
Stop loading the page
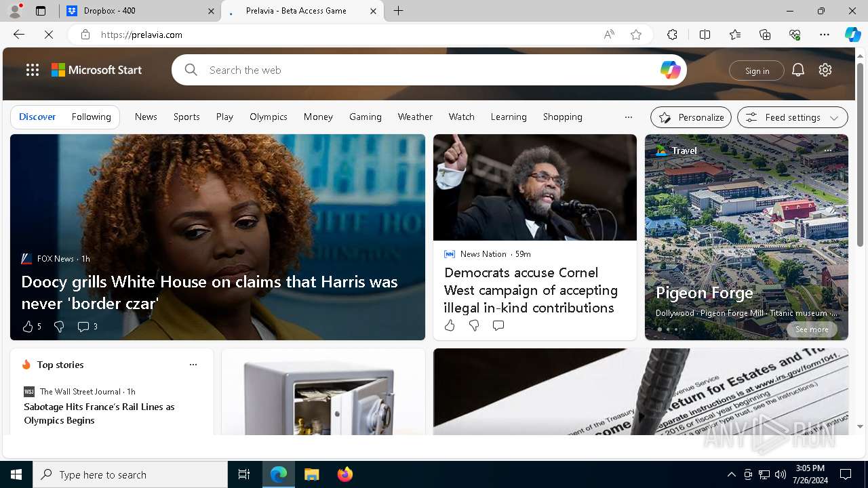(x=49, y=35)
